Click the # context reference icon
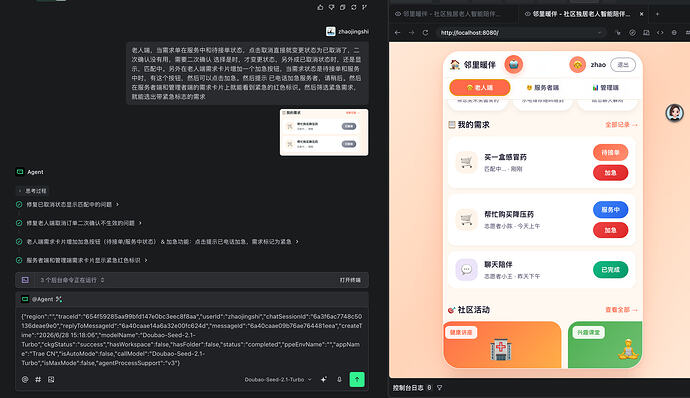The image size is (690, 398). 38,379
